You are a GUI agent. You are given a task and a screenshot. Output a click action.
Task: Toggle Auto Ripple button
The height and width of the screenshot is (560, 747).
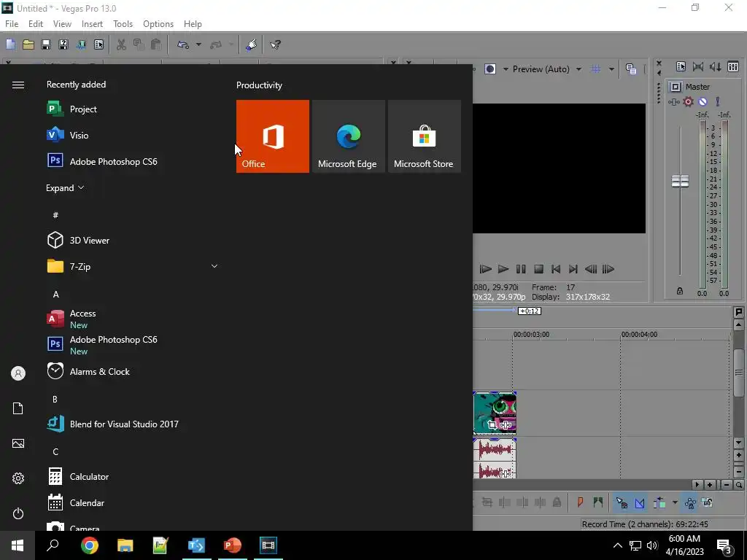click(x=659, y=502)
